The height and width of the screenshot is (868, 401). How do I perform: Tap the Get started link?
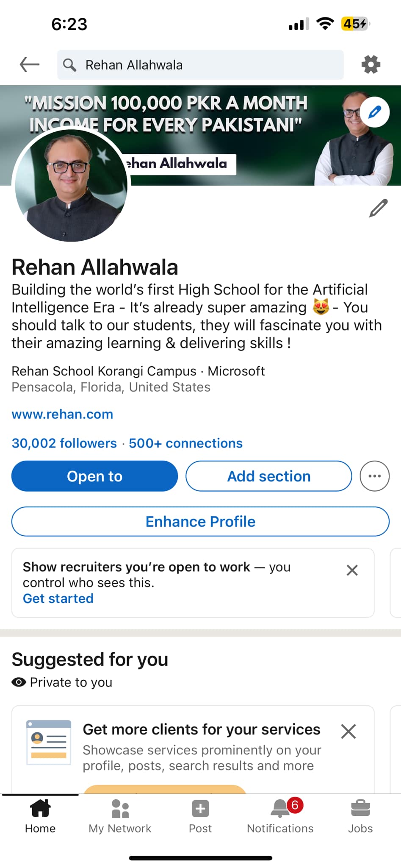pos(58,598)
